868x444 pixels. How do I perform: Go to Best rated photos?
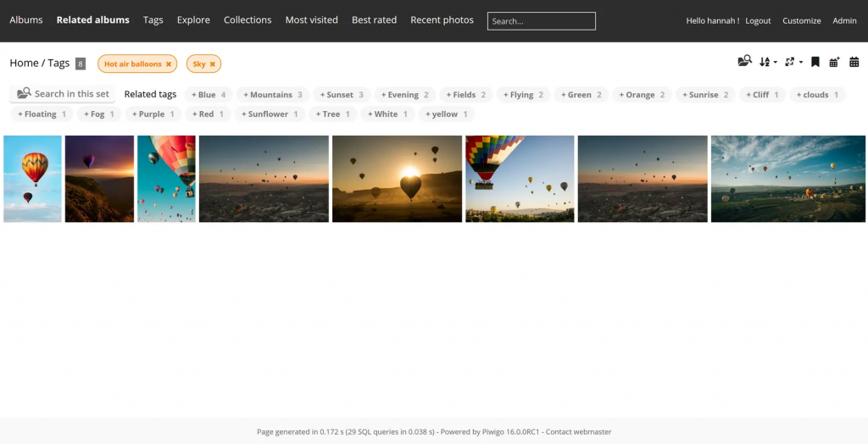(x=374, y=20)
